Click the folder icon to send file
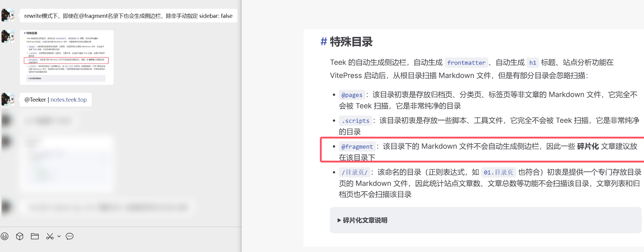This screenshot has width=644, height=252. 35,236
